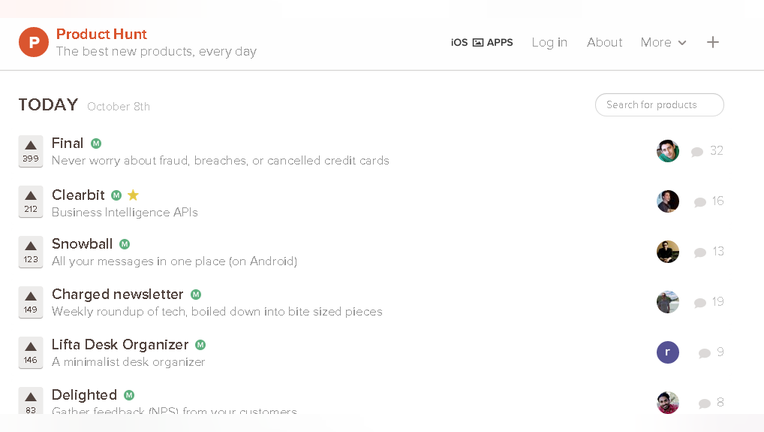Viewport: 764px width, 432px height.
Task: Click the Product Hunt logo icon
Action: 34,42
